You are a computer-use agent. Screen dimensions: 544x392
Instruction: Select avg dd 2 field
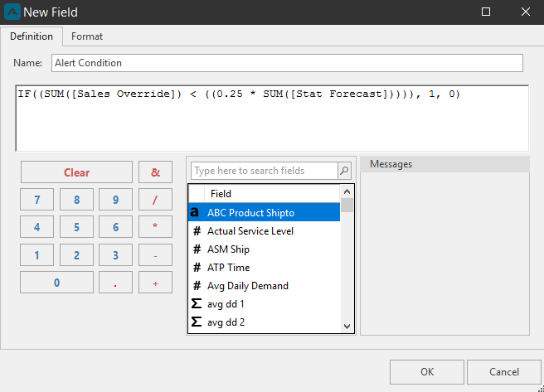(x=264, y=322)
